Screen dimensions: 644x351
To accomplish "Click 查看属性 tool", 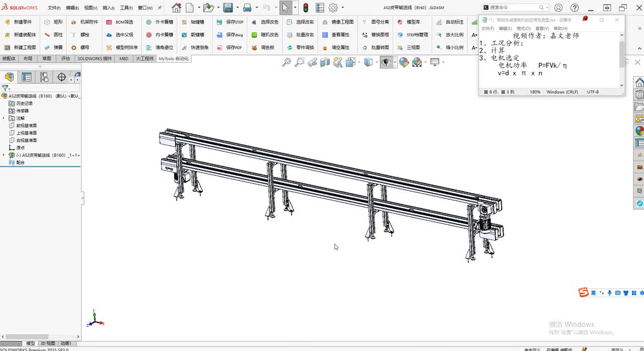I will click(336, 35).
